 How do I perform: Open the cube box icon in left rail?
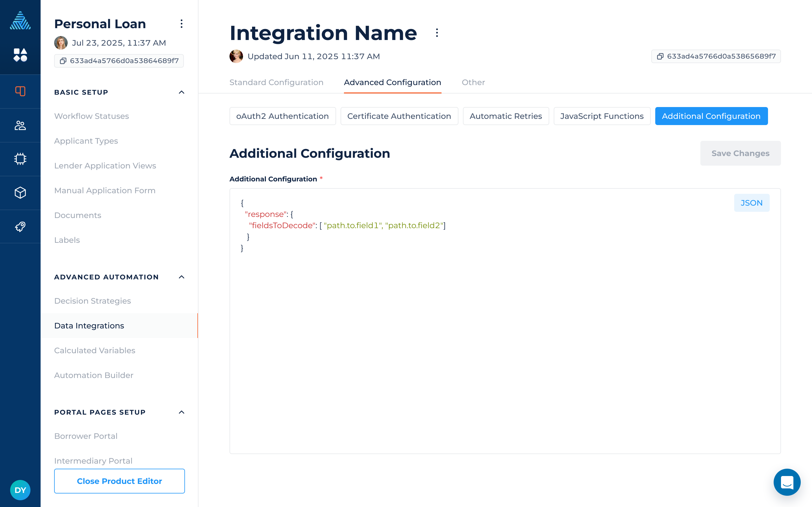click(x=20, y=193)
